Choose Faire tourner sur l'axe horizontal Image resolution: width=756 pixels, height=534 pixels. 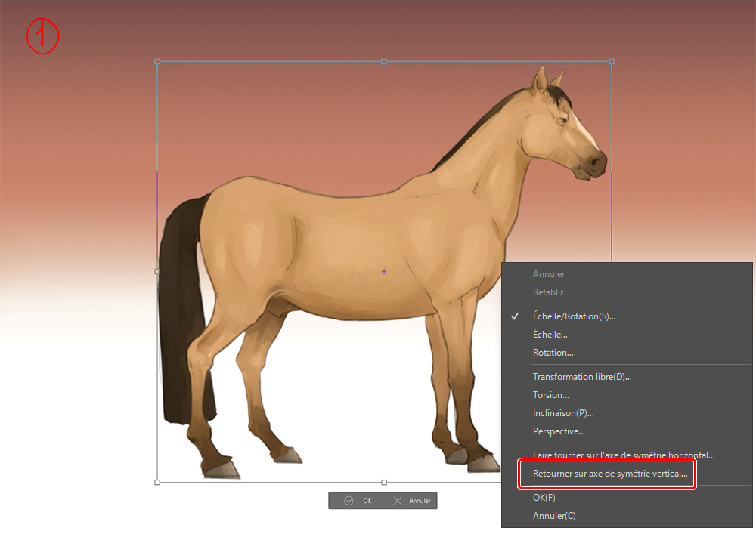[x=623, y=455]
